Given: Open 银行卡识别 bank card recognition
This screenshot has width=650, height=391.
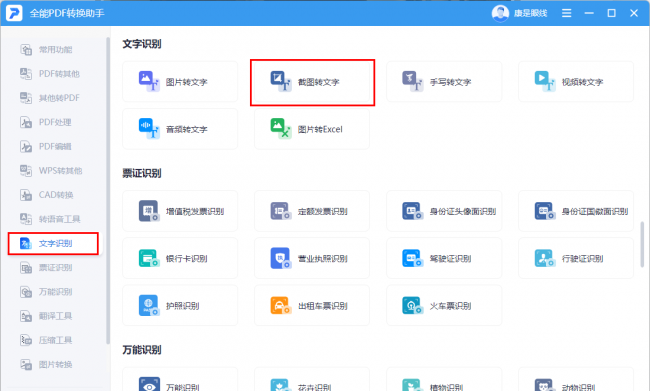Looking at the screenshot, I should coord(180,258).
